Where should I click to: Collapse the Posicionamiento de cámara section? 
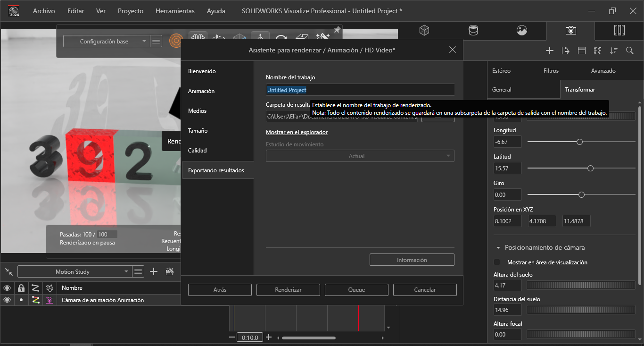click(x=498, y=247)
